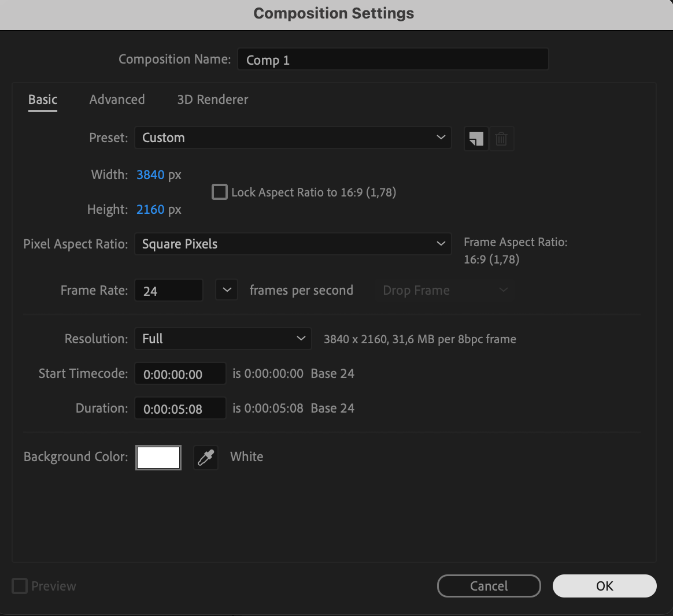The image size is (673, 616).
Task: Open the frame rate arrow dropdown
Action: [227, 290]
